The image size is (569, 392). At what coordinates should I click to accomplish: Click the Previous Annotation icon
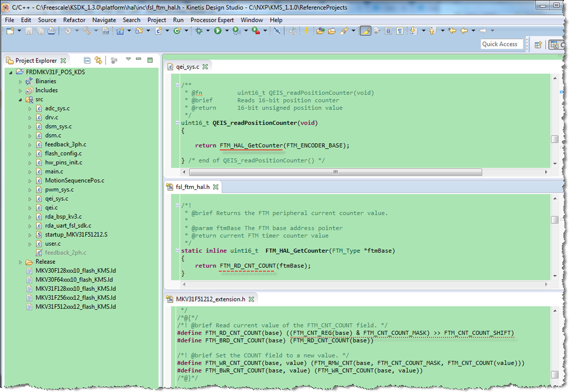coord(432,31)
